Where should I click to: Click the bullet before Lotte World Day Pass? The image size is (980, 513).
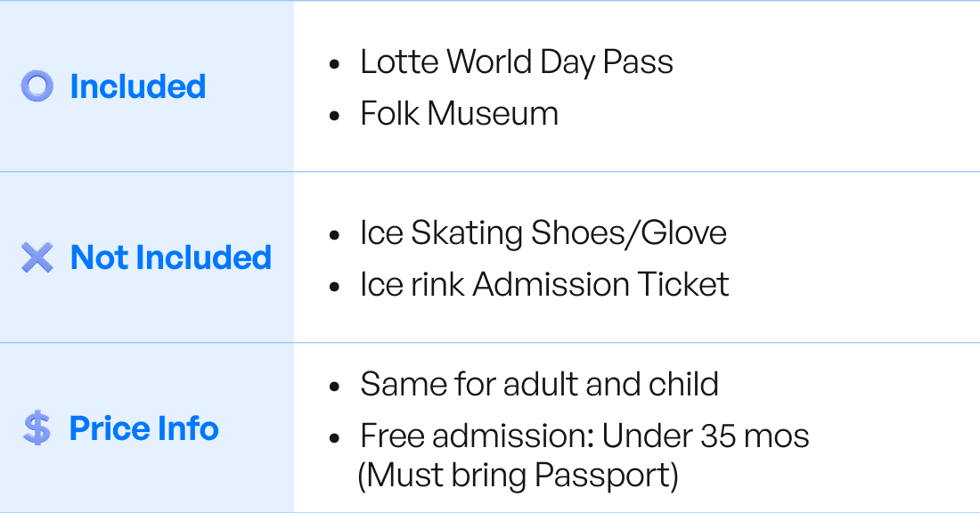tap(334, 65)
